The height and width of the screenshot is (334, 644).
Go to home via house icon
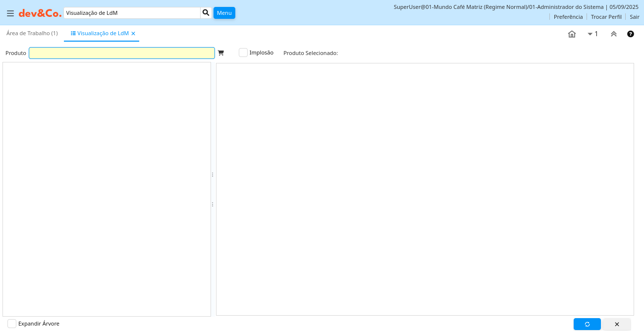click(572, 34)
